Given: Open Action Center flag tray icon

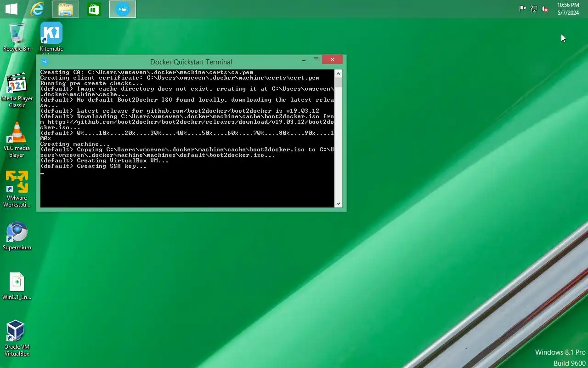Looking at the screenshot, I should point(523,9).
